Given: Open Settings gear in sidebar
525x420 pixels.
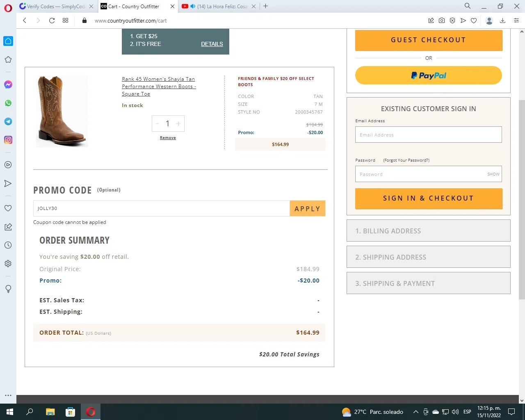Looking at the screenshot, I should coord(8,264).
